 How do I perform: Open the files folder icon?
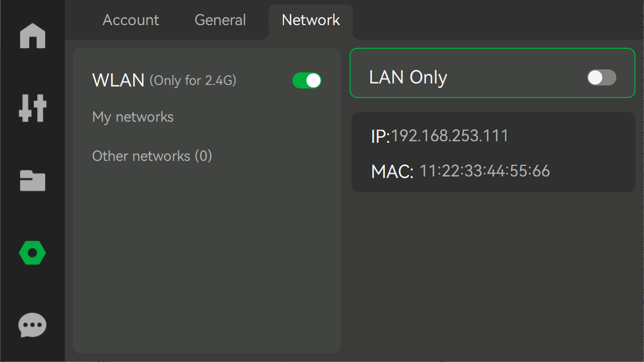(33, 180)
